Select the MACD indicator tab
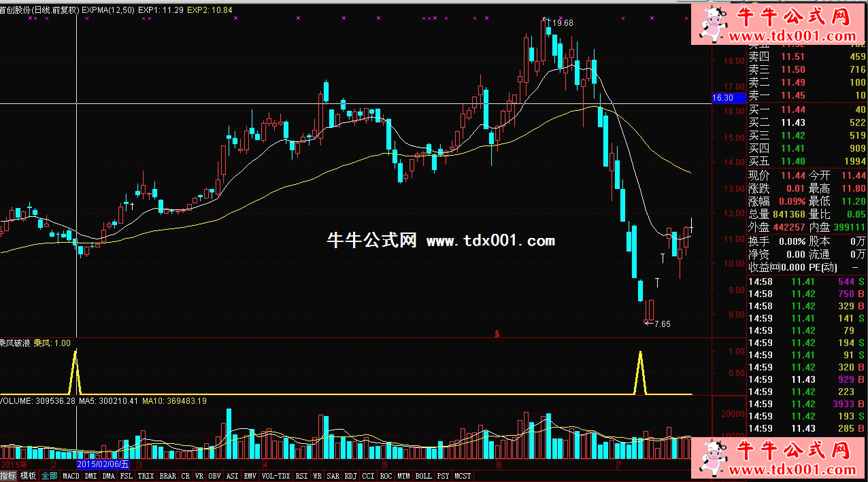 point(71,477)
